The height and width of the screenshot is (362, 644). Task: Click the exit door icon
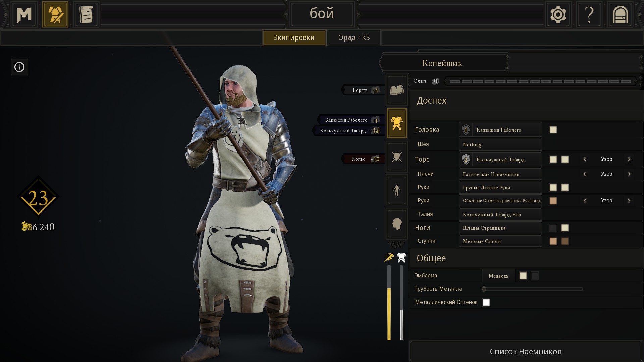pos(620,14)
